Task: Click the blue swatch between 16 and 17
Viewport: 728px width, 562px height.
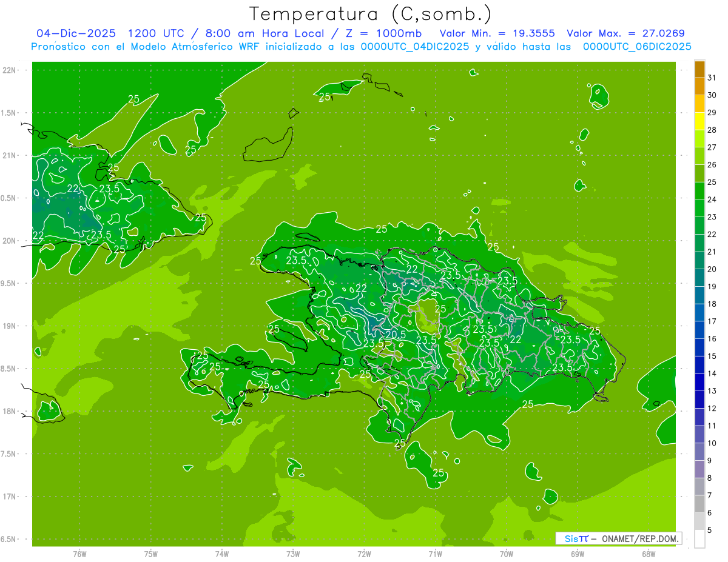Action: coord(700,330)
